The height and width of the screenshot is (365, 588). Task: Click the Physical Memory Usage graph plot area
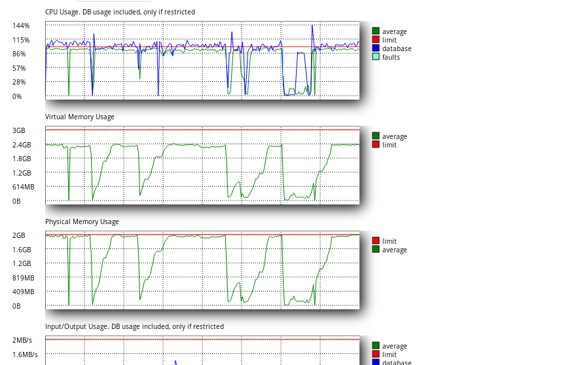[x=202, y=270]
